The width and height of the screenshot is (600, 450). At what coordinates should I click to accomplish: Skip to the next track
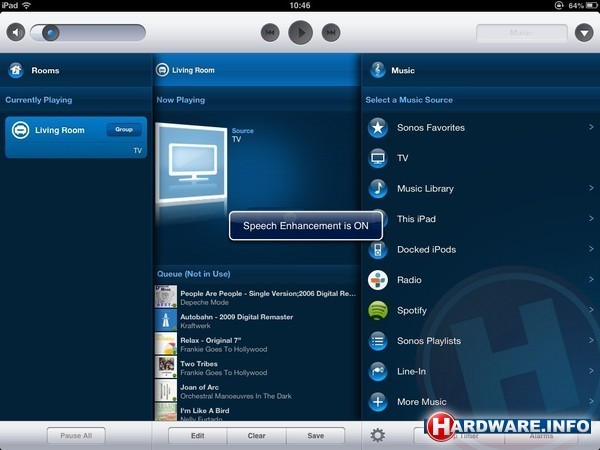coord(331,33)
